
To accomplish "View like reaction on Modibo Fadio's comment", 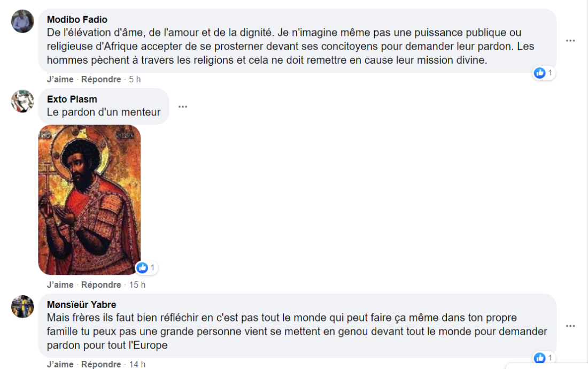I will coord(544,73).
